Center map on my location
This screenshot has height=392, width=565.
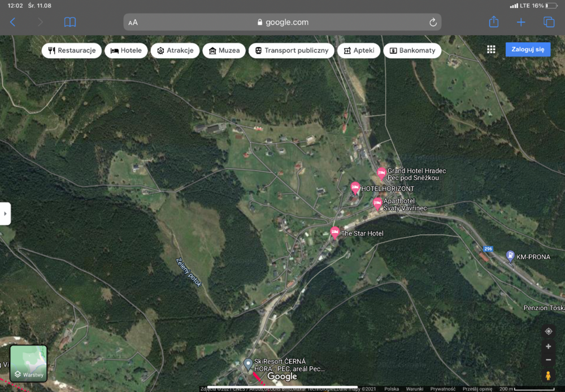(548, 332)
